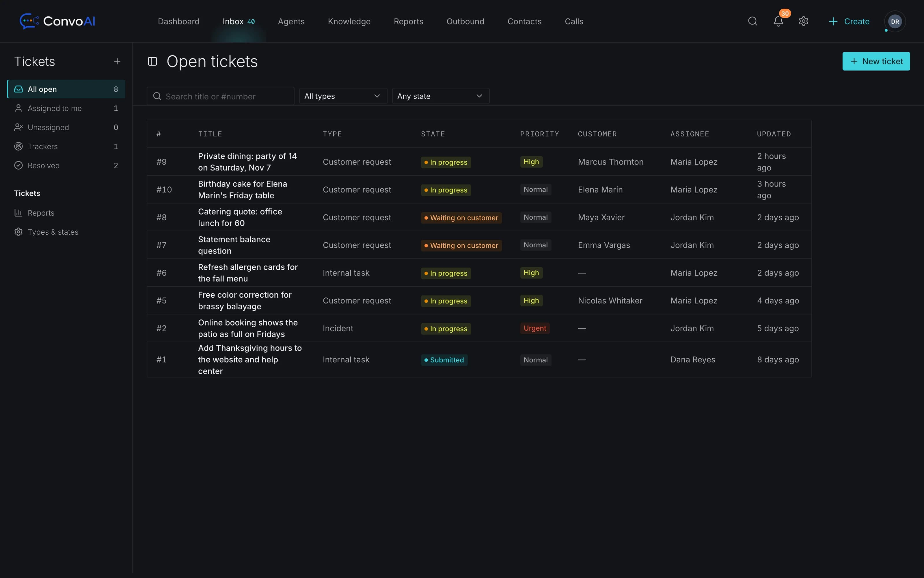Click the ConvoAI logo
This screenshot has height=578, width=924.
57,21
